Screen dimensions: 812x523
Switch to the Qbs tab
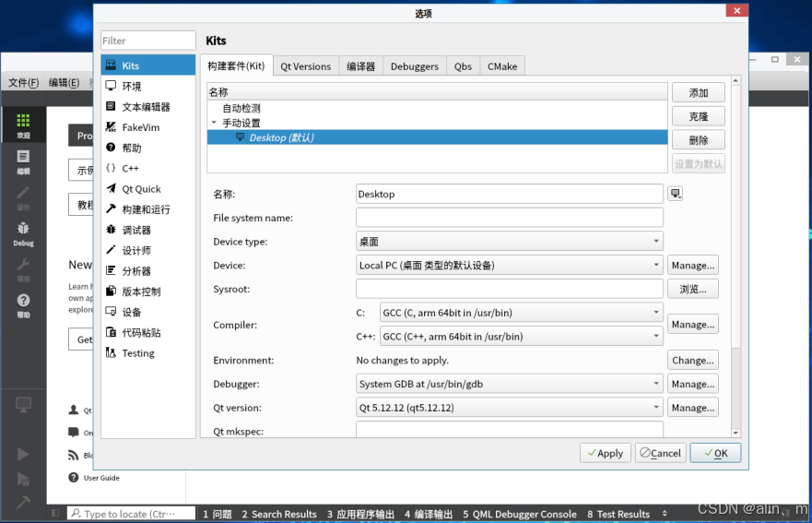tap(463, 66)
